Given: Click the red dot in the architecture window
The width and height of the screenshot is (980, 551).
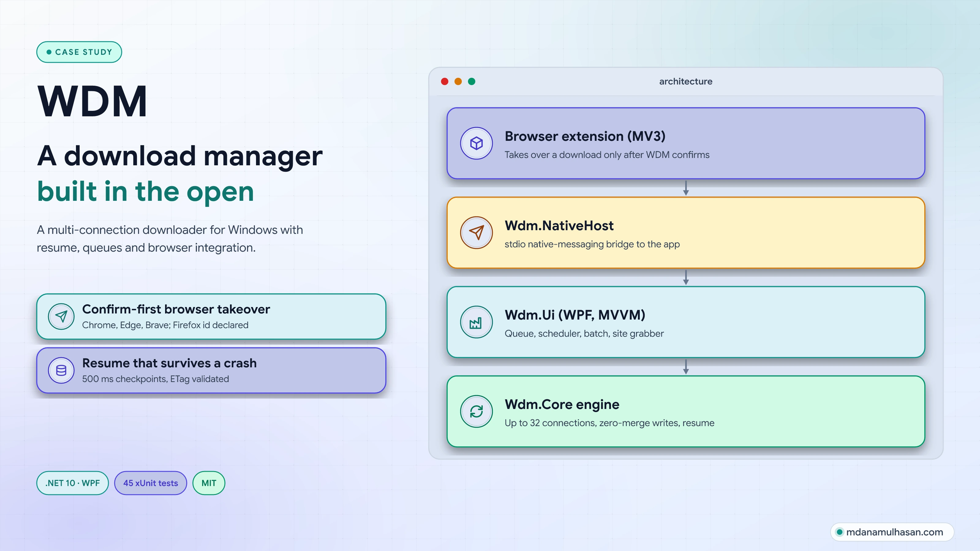Looking at the screenshot, I should pyautogui.click(x=444, y=81).
